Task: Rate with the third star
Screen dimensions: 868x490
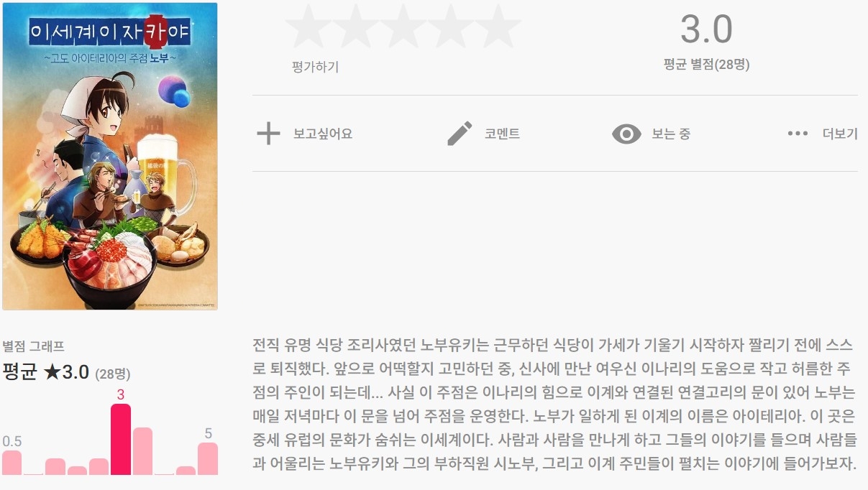Action: [x=403, y=27]
